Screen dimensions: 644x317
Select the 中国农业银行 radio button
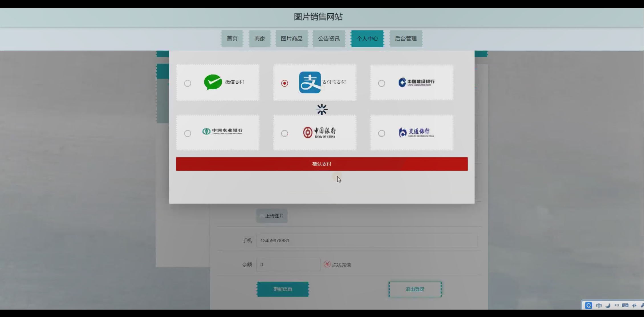click(x=187, y=133)
